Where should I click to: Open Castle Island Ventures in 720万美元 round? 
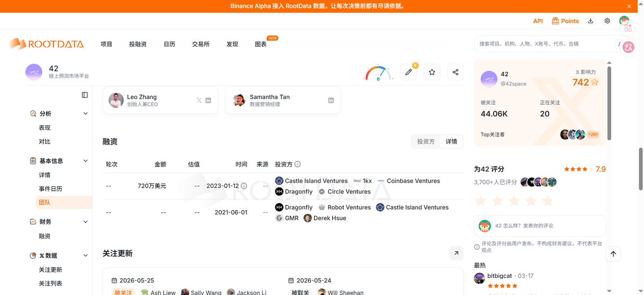312,181
